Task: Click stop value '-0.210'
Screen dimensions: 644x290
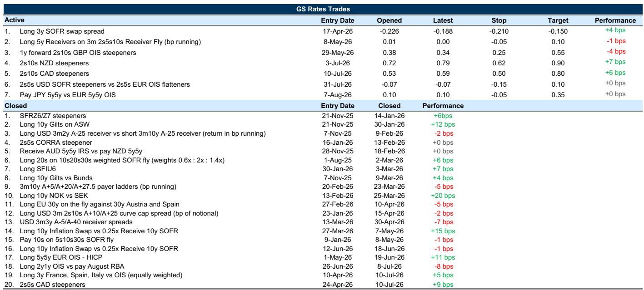Action: (499, 31)
